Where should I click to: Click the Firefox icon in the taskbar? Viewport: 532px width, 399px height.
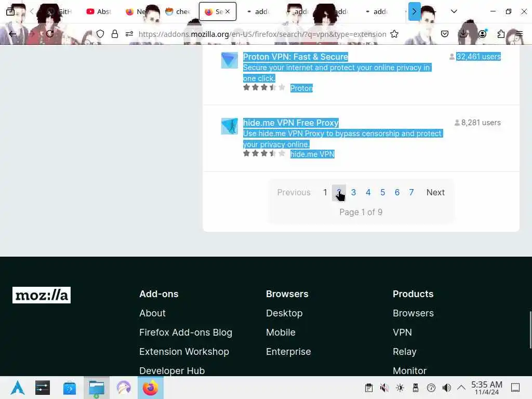point(150,388)
